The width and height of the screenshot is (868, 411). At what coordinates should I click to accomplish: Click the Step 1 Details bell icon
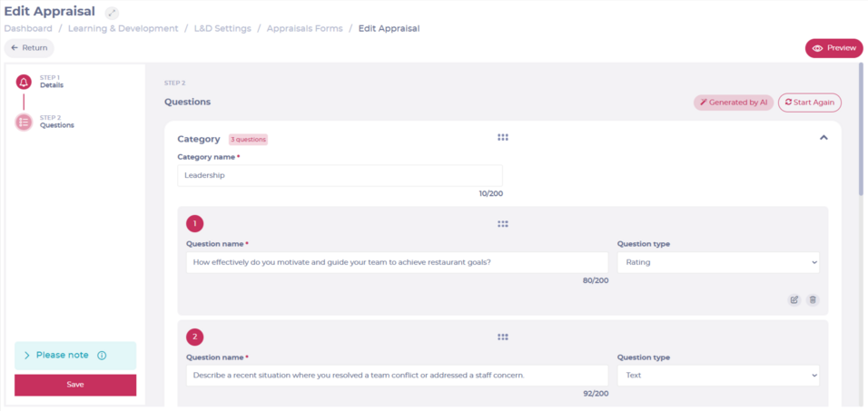point(25,82)
